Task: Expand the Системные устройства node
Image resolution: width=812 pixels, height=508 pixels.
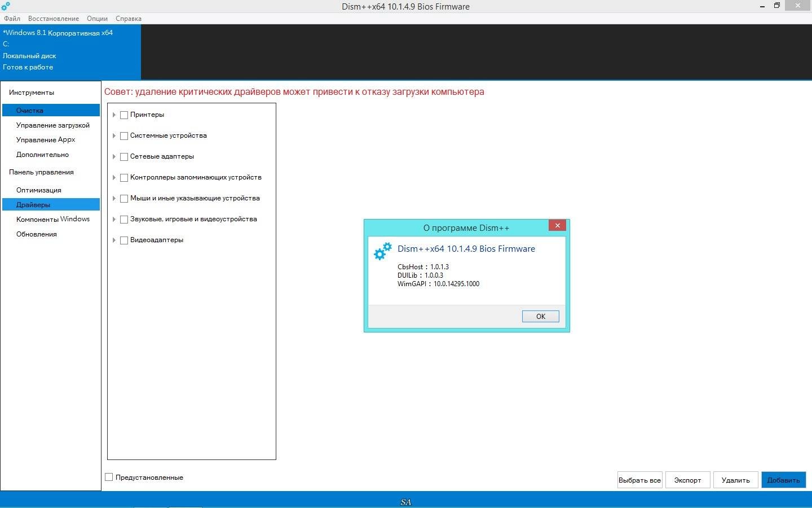Action: click(x=114, y=136)
